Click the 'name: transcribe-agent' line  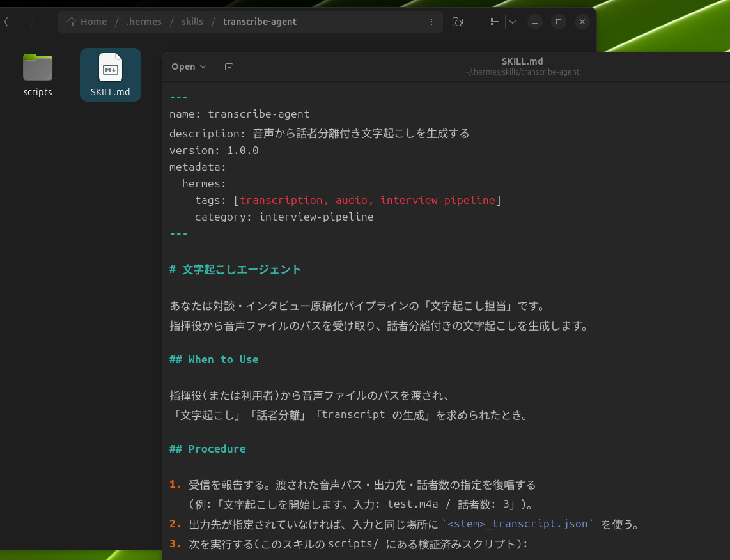click(x=239, y=114)
